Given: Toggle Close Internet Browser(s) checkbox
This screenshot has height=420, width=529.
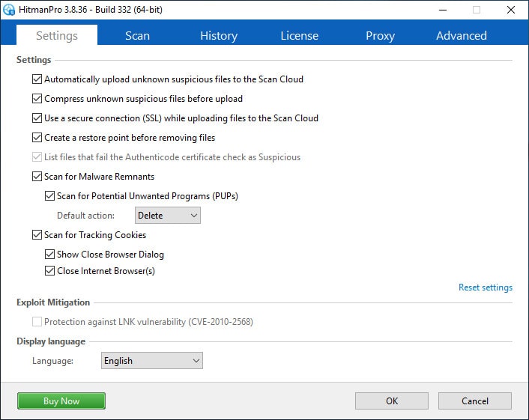Looking at the screenshot, I should [49, 271].
